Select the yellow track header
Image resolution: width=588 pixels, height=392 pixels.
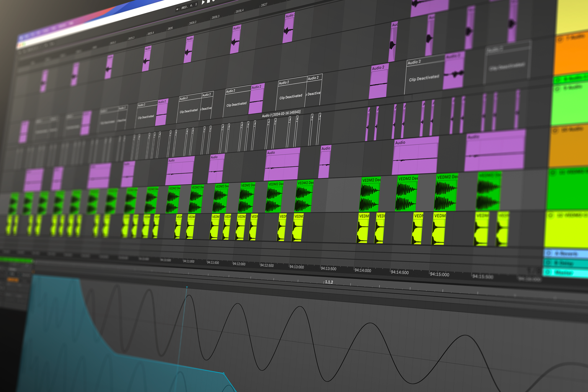(572, 16)
